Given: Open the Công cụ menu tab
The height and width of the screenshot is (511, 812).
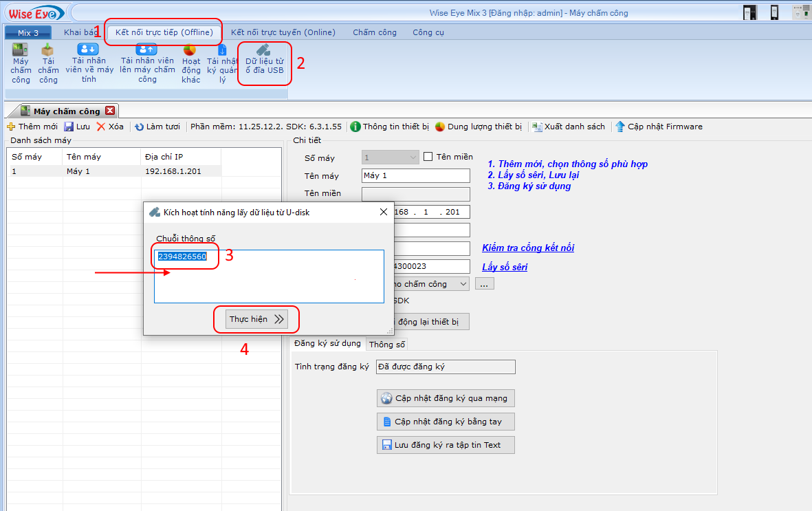Looking at the screenshot, I should tap(428, 32).
